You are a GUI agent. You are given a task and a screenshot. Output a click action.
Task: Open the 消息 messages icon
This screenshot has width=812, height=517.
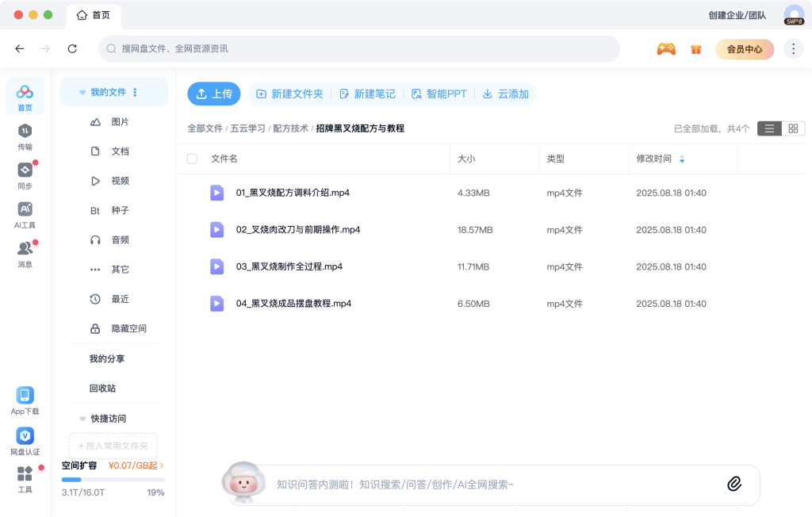click(x=25, y=253)
